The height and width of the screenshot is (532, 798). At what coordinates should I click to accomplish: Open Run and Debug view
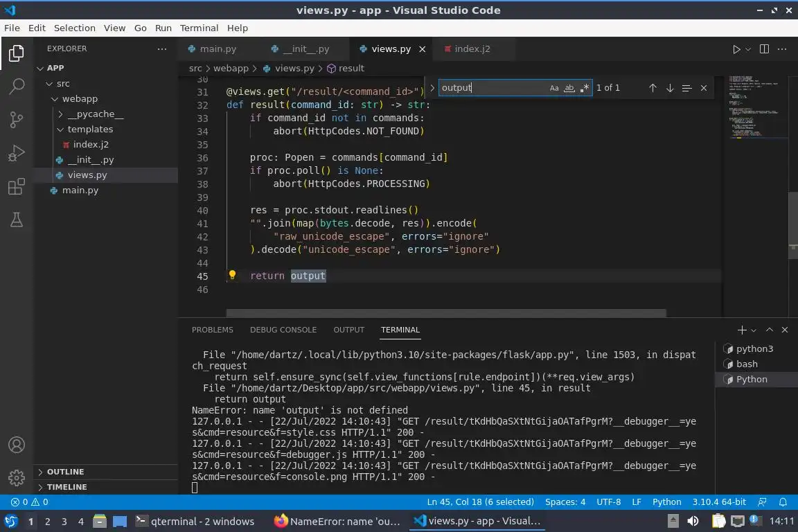(17, 153)
